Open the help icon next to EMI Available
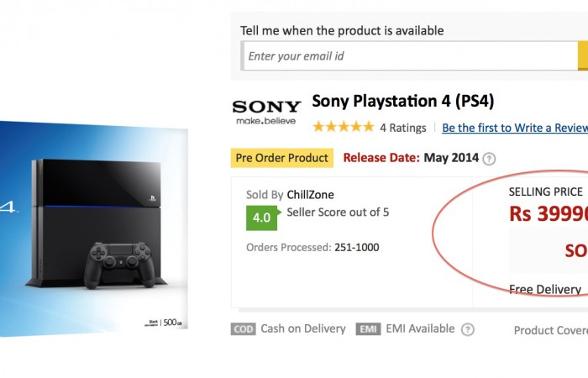588x378 pixels. coord(468,329)
